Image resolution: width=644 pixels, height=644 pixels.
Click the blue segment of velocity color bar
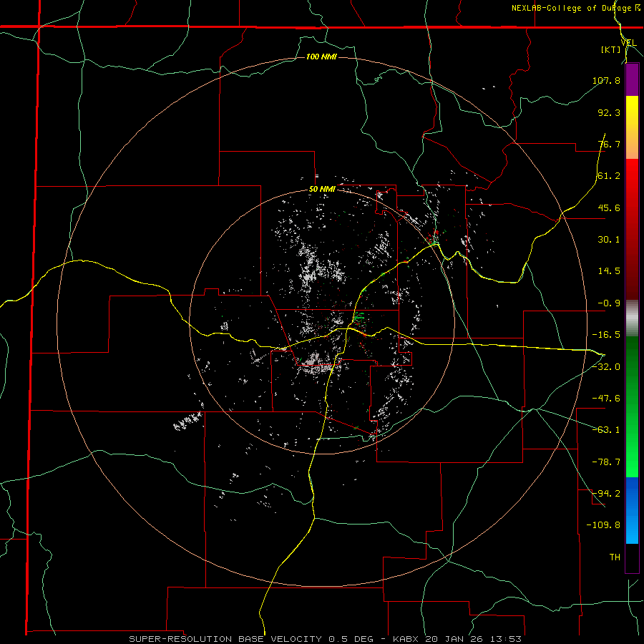point(632,510)
